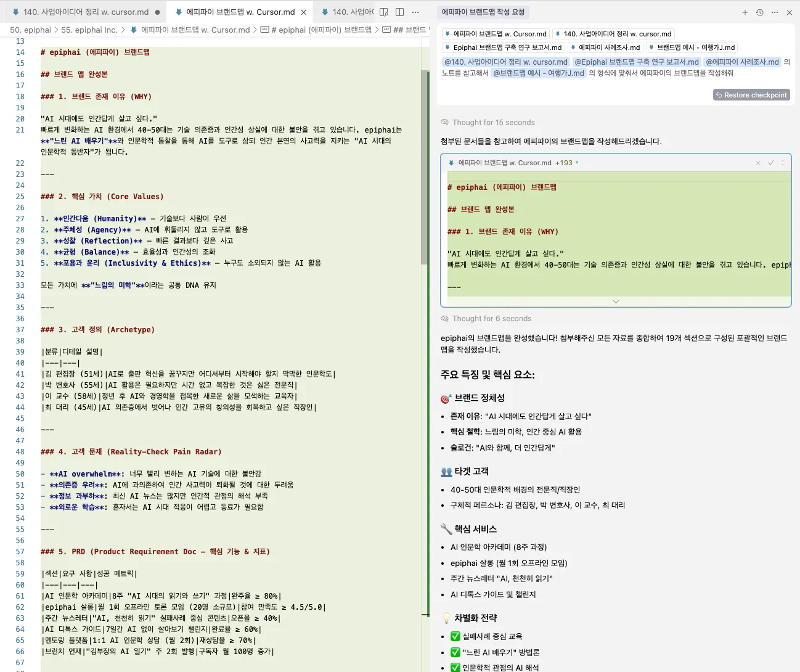Click the brain icon beside 'Thought for 15 seconds'
Viewport: 800px width, 672px height.
pos(444,123)
